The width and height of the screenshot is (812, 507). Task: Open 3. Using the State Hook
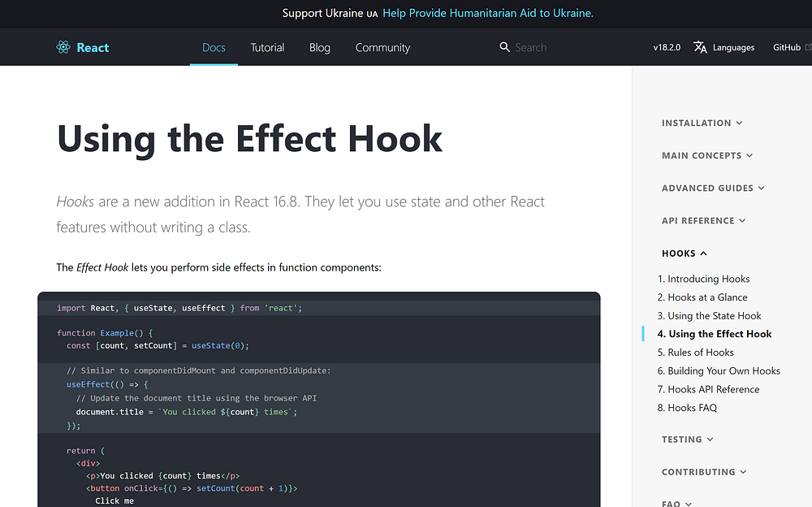pos(710,316)
